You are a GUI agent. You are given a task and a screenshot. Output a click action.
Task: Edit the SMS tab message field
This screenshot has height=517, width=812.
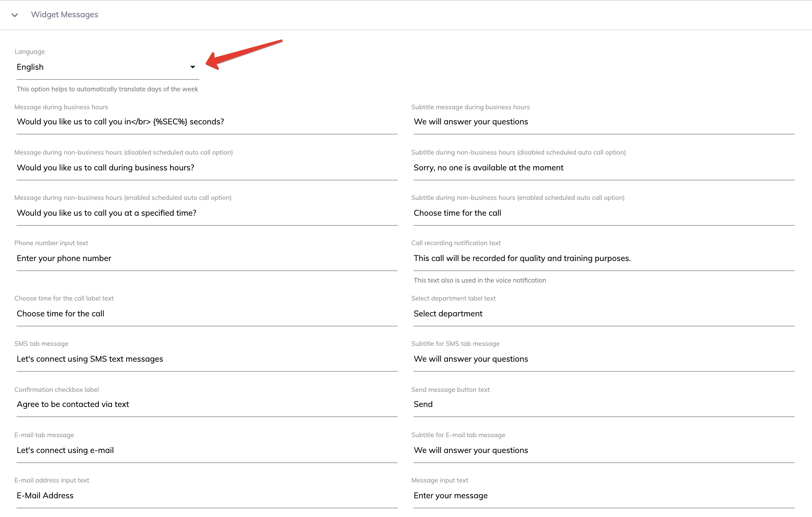pyautogui.click(x=206, y=359)
